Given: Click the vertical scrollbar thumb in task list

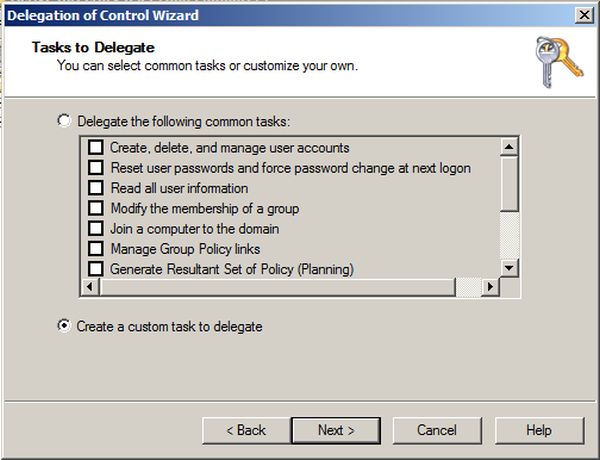Looking at the screenshot, I should [509, 184].
